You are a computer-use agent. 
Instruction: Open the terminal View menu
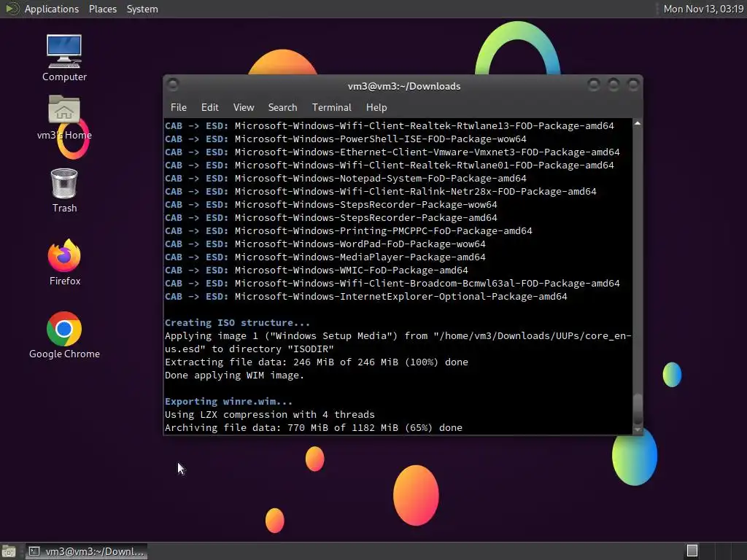[244, 108]
